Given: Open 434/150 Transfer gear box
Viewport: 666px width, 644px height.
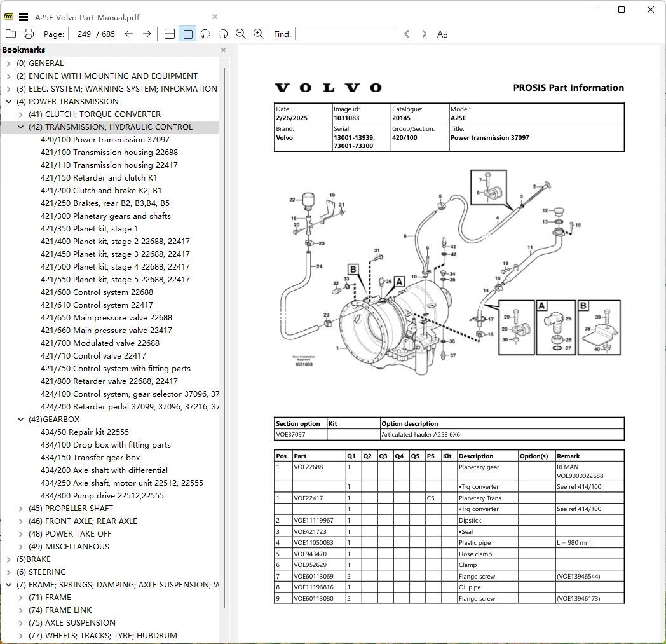Looking at the screenshot, I should tap(90, 458).
